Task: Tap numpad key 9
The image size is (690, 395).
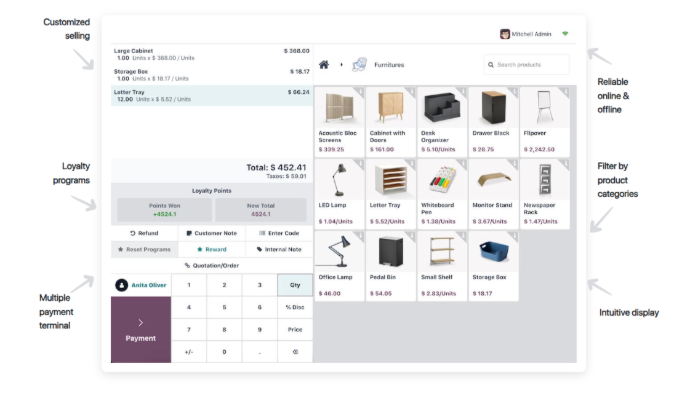Action: pos(260,329)
